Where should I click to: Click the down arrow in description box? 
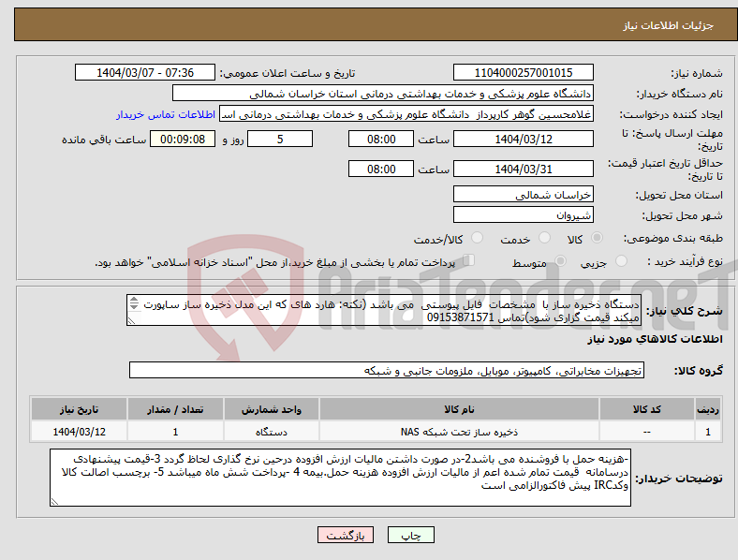134,307
